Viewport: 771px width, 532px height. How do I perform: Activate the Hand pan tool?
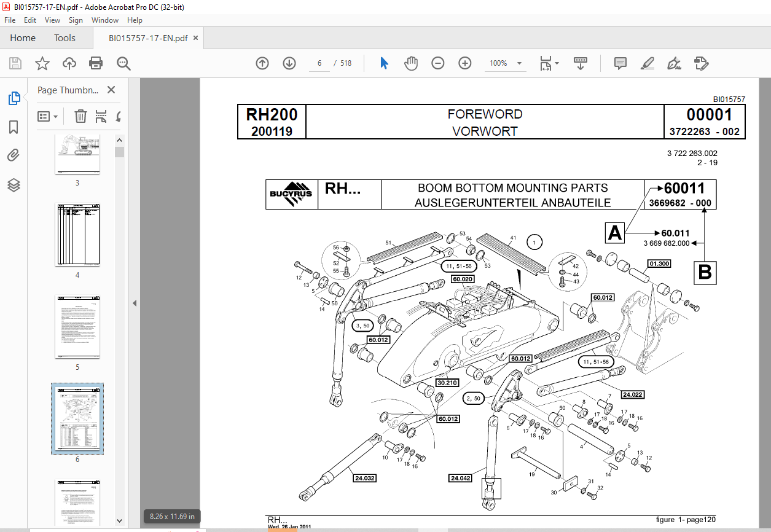click(x=411, y=63)
